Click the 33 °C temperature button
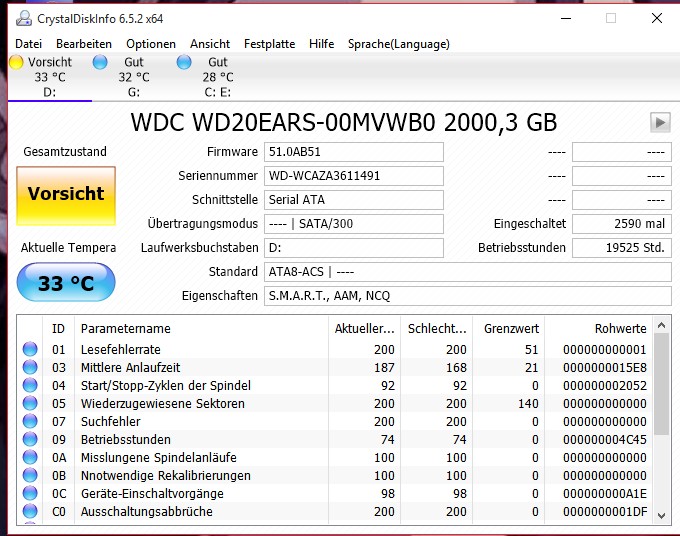 click(x=66, y=282)
